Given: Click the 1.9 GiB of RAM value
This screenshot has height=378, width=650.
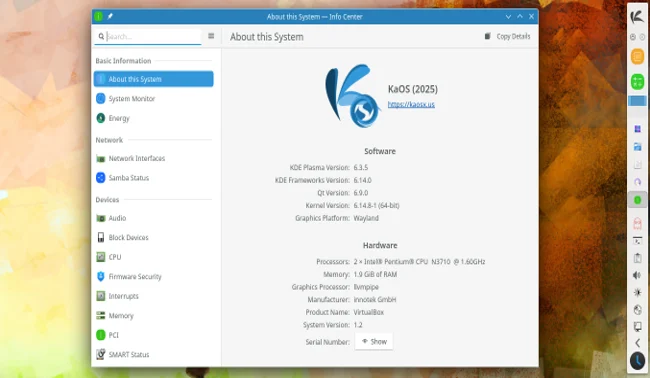Looking at the screenshot, I should click(375, 274).
